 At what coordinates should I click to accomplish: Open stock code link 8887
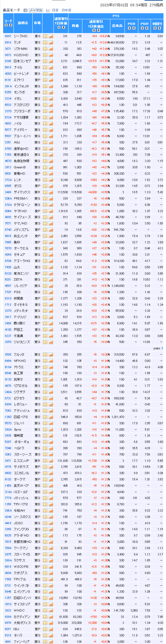pos(8,36)
